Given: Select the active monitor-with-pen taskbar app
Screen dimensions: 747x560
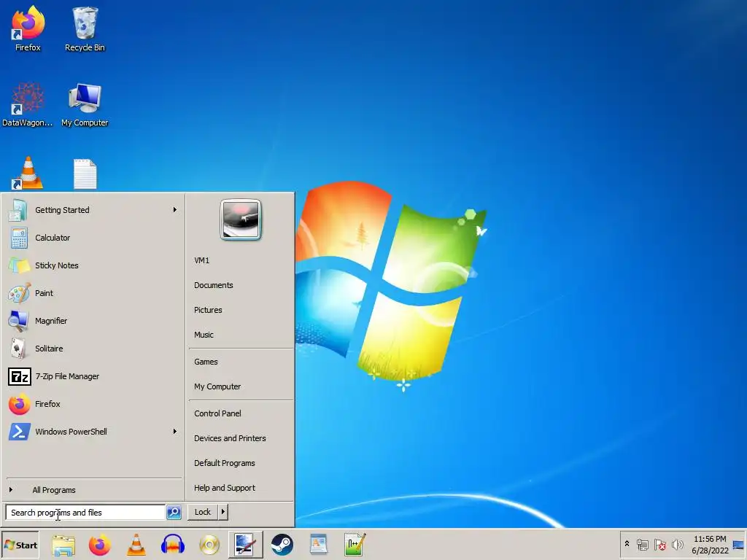Looking at the screenshot, I should [245, 545].
